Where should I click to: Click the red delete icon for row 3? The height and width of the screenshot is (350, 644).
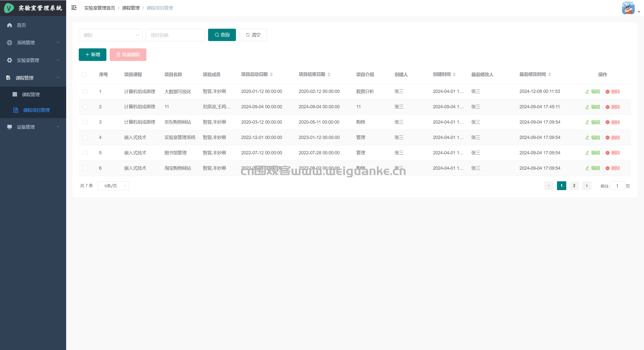(x=608, y=122)
